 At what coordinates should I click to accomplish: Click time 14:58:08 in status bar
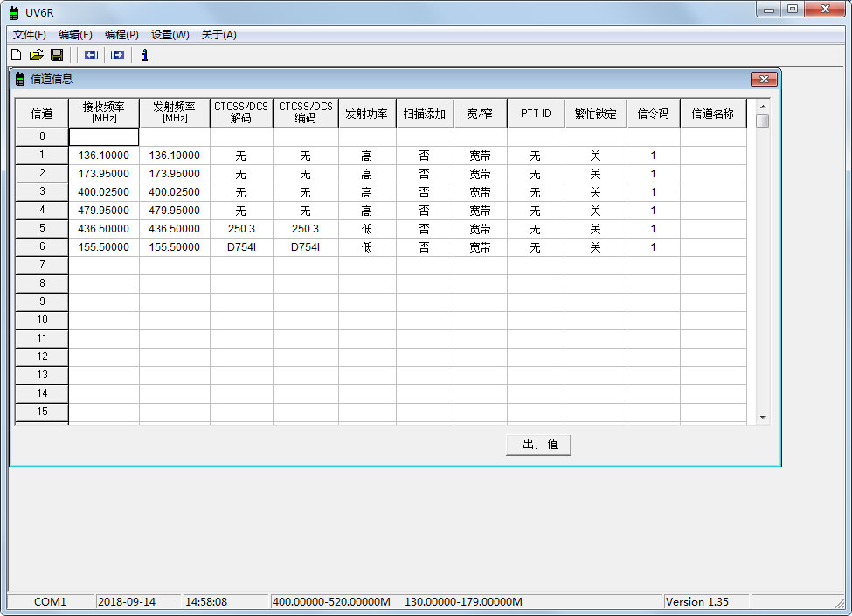[x=206, y=602]
